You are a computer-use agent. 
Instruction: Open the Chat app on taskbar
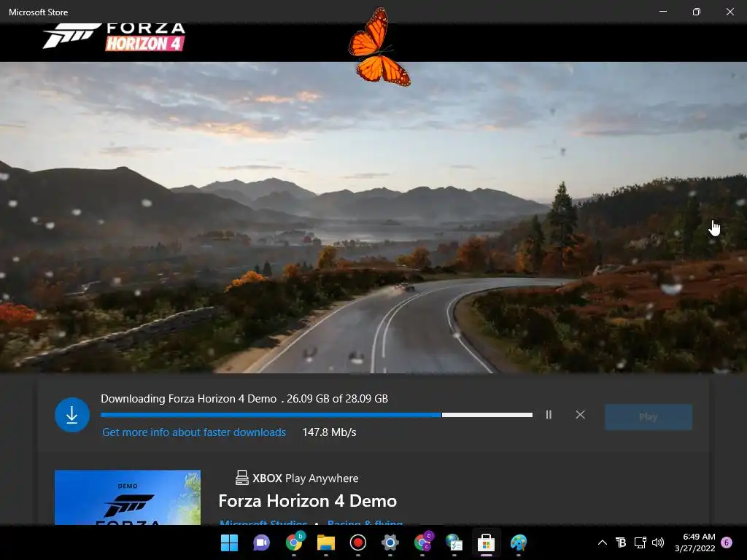(261, 542)
